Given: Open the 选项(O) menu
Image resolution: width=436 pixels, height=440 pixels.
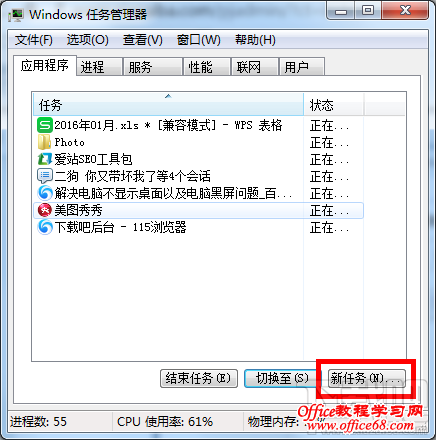Looking at the screenshot, I should coord(87,40).
